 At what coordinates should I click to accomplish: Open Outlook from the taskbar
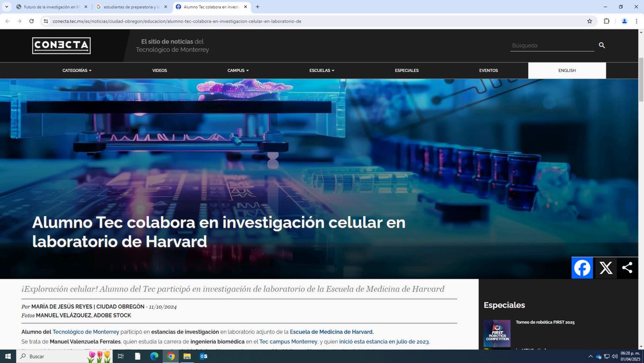pyautogui.click(x=203, y=356)
